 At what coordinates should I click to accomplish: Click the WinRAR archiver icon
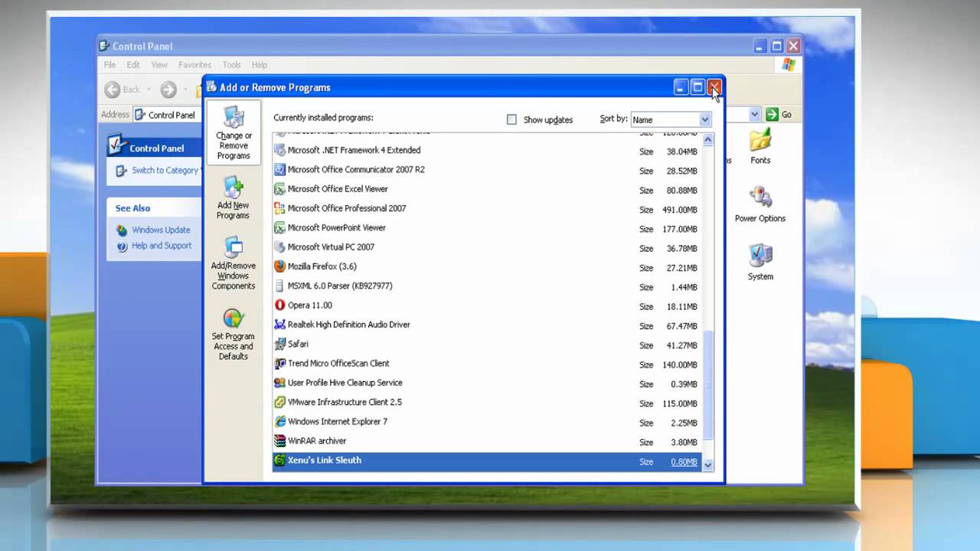pos(279,441)
